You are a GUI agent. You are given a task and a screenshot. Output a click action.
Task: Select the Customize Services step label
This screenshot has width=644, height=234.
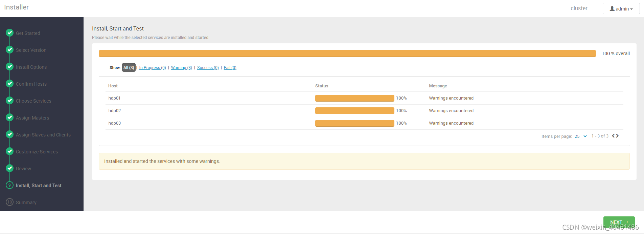click(x=37, y=152)
